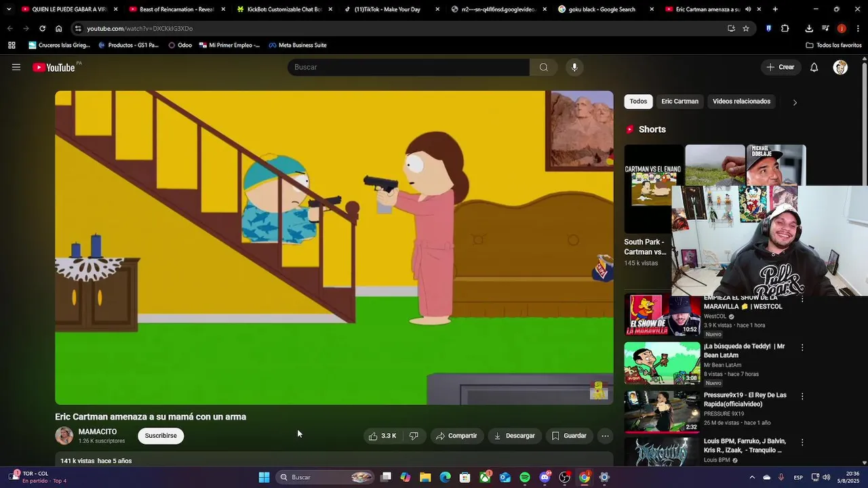Viewport: 868px width, 488px height.
Task: Go to the YouTube home logo
Action: [x=54, y=67]
